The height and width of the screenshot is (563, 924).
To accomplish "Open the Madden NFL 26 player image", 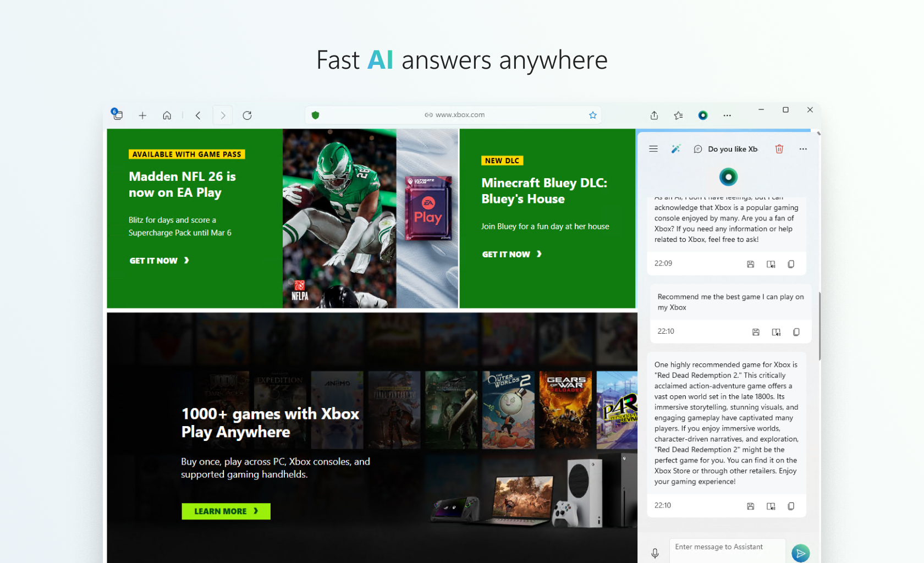I will pos(339,218).
